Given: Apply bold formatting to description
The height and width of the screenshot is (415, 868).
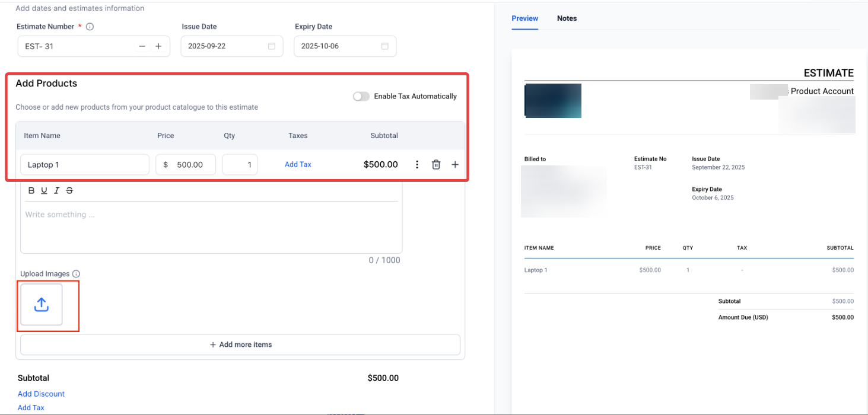Looking at the screenshot, I should point(31,190).
